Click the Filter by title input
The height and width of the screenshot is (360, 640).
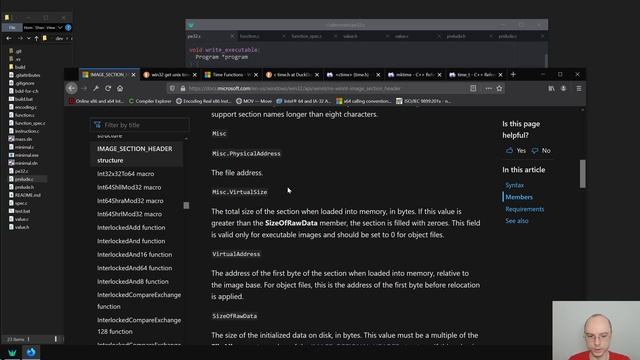[140, 125]
